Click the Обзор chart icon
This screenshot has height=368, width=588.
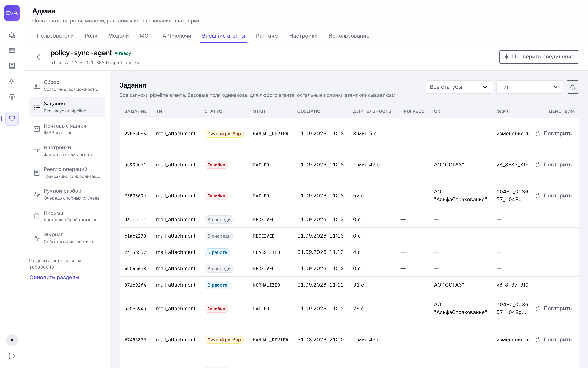(37, 85)
